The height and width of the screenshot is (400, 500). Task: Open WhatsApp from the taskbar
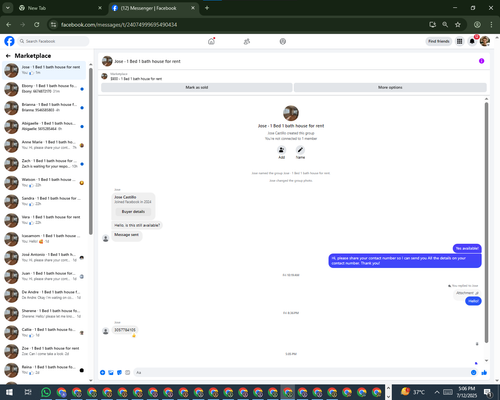46,392
